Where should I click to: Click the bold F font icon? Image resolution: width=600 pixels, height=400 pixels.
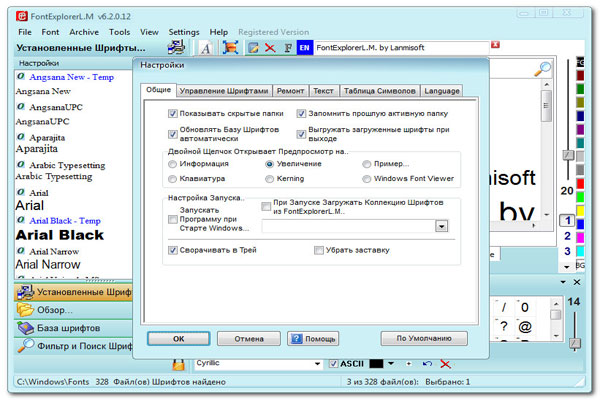pyautogui.click(x=288, y=48)
